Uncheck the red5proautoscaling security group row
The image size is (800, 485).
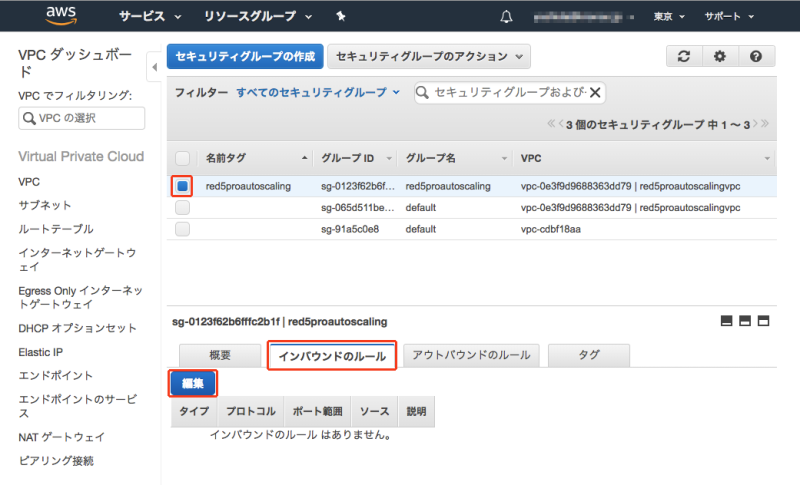(183, 186)
